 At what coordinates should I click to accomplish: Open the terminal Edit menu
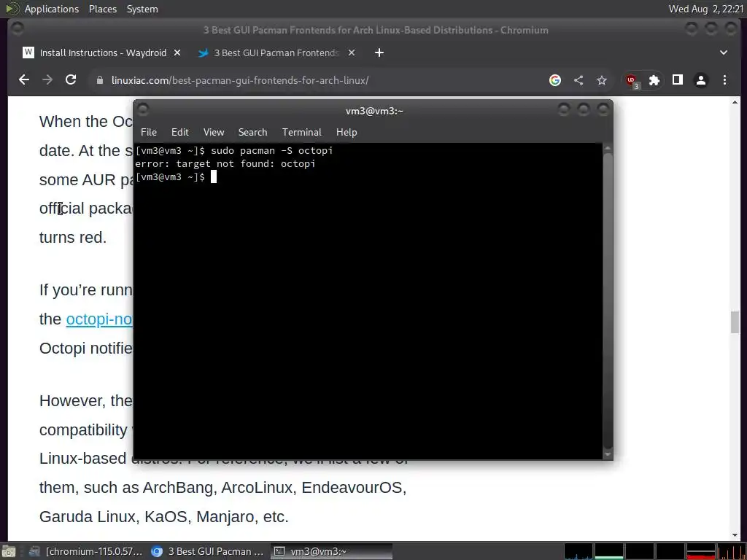[180, 132]
